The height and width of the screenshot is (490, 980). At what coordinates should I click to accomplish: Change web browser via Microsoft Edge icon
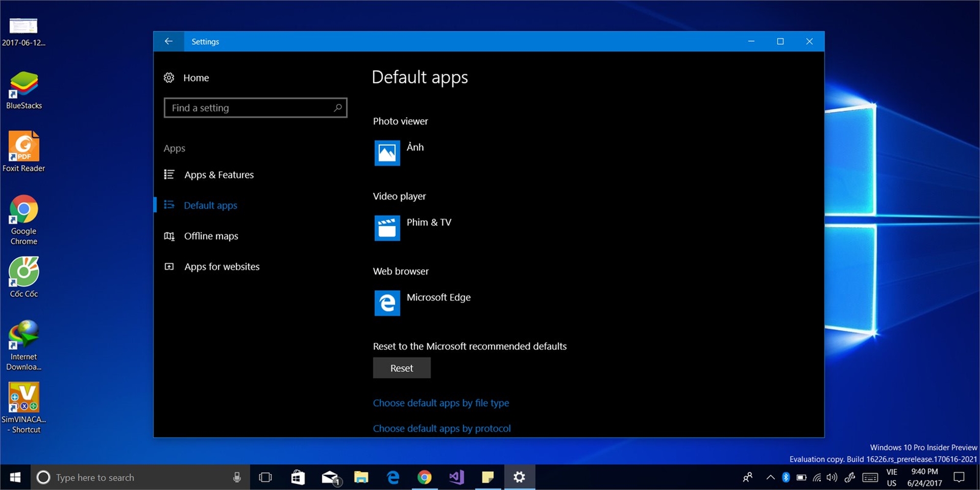[387, 303]
